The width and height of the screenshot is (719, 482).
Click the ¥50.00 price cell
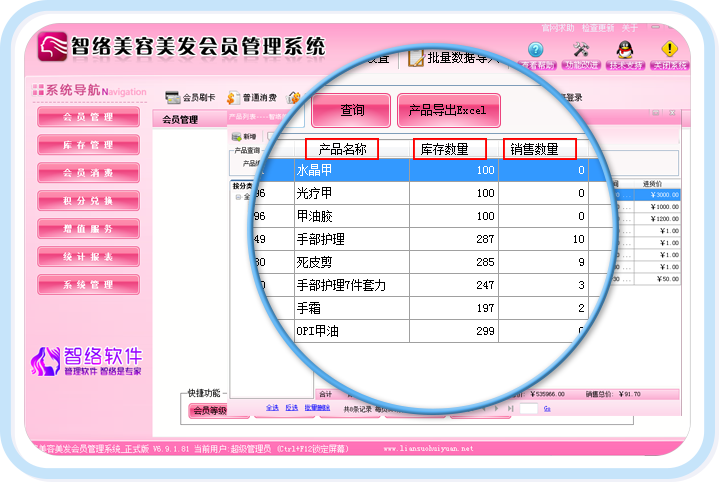click(x=660, y=279)
